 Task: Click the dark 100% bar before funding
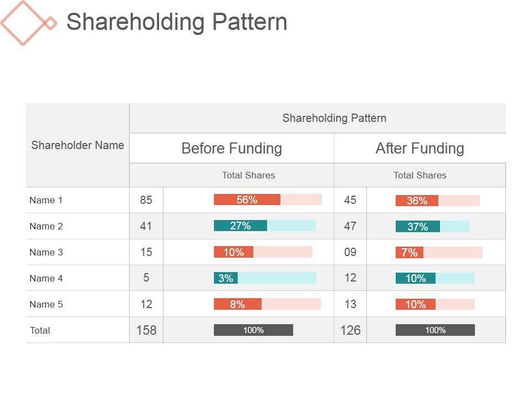[x=253, y=330]
